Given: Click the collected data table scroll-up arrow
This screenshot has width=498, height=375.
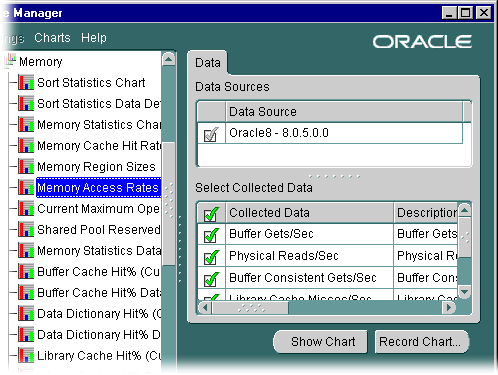Looking at the screenshot, I should (x=464, y=210).
